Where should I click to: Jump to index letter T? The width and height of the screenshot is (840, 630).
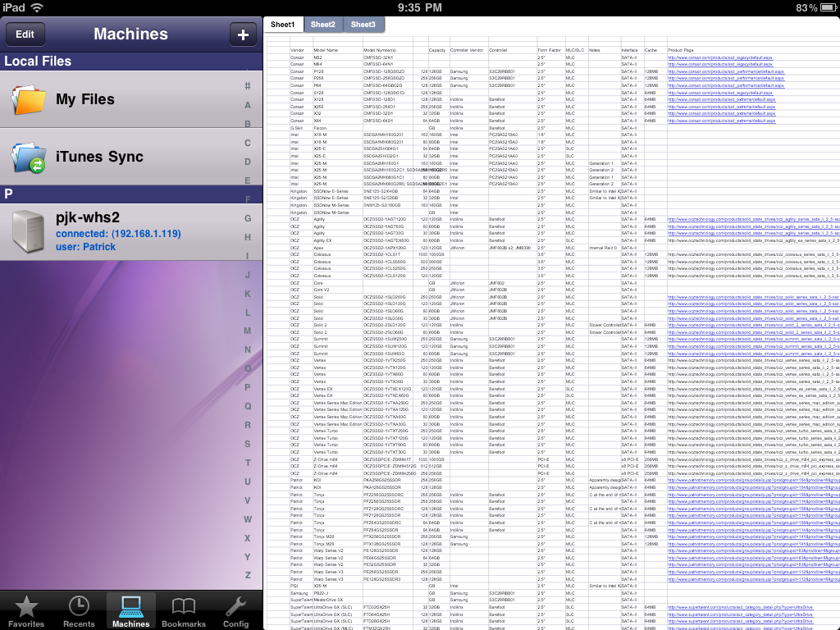click(x=248, y=463)
